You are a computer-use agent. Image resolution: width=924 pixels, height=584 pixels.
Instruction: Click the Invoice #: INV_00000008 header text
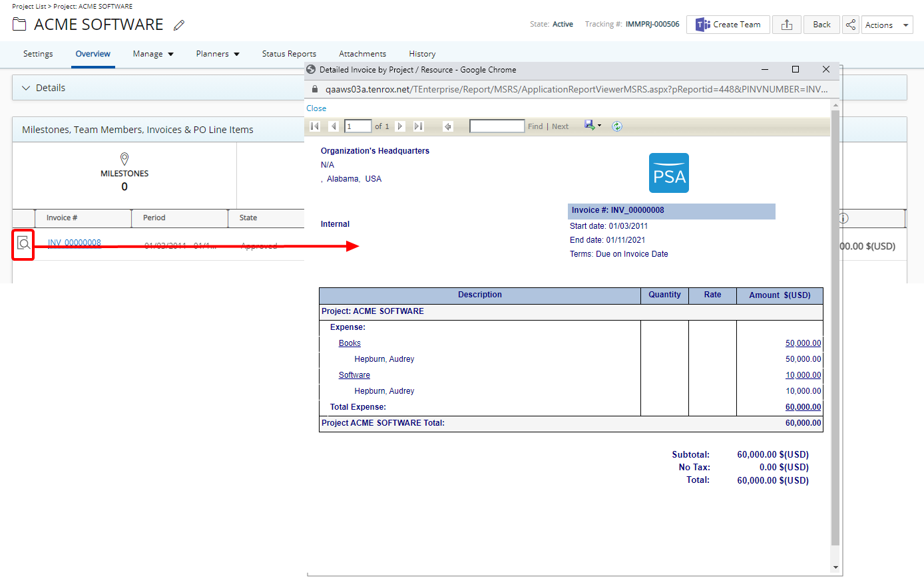618,210
